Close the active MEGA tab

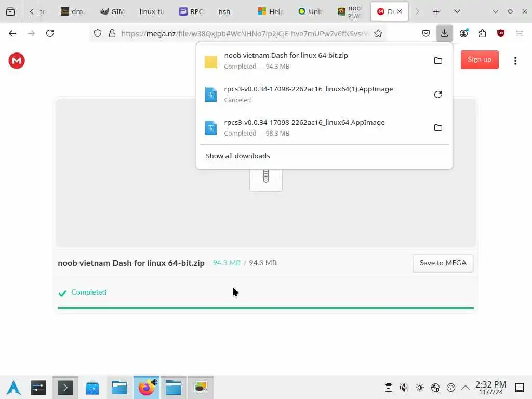(400, 11)
